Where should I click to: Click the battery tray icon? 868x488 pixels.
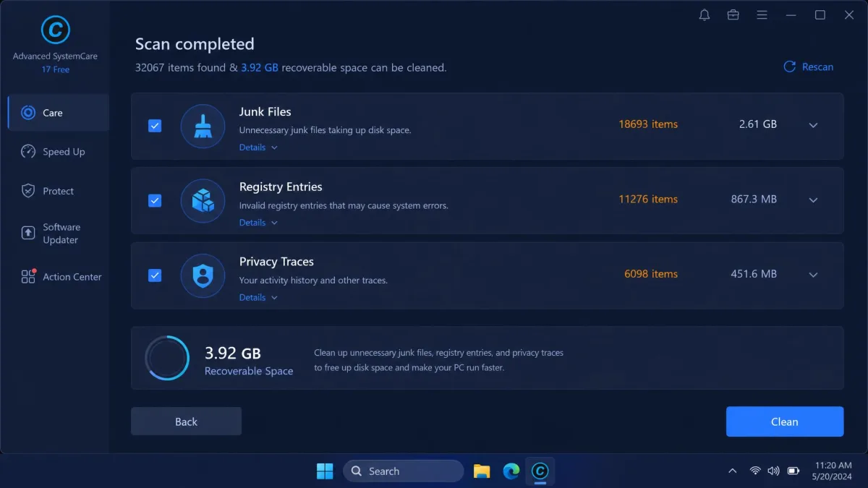click(793, 471)
